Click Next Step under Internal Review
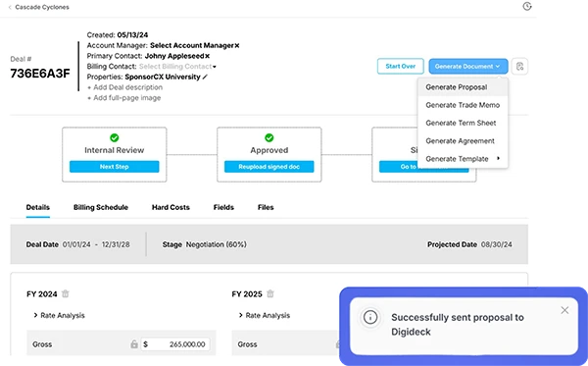This screenshot has height=366, width=588. click(x=115, y=167)
